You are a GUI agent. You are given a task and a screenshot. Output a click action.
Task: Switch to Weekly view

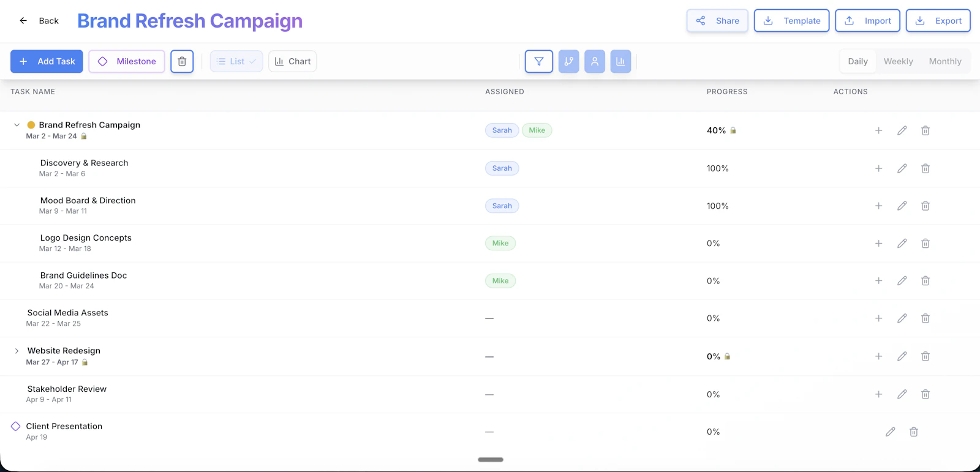[x=898, y=61]
